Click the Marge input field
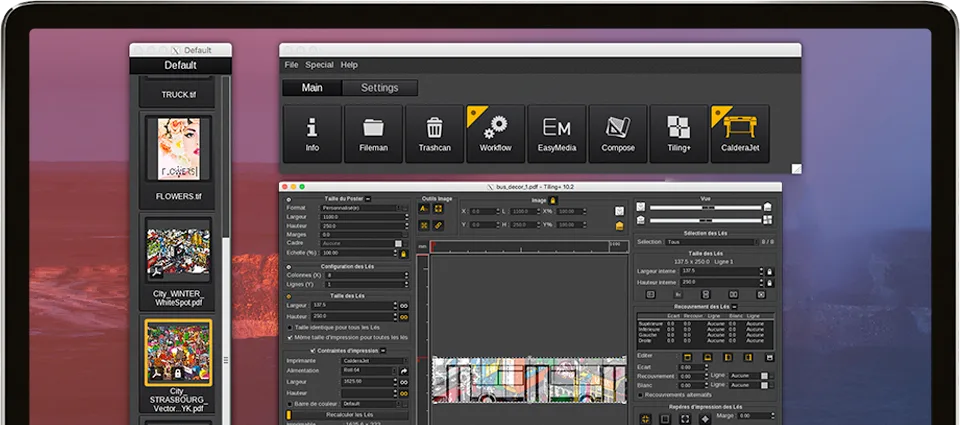The width and height of the screenshot is (960, 425). point(756,416)
